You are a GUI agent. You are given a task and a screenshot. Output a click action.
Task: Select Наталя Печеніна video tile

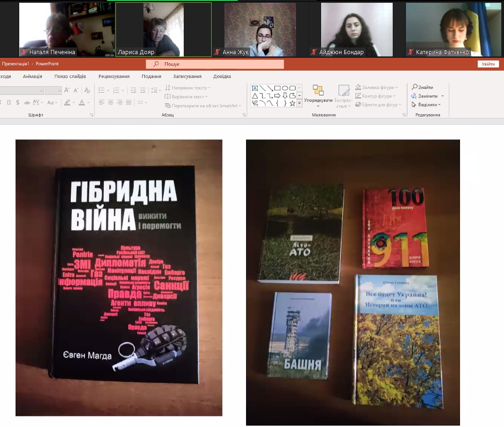67,30
